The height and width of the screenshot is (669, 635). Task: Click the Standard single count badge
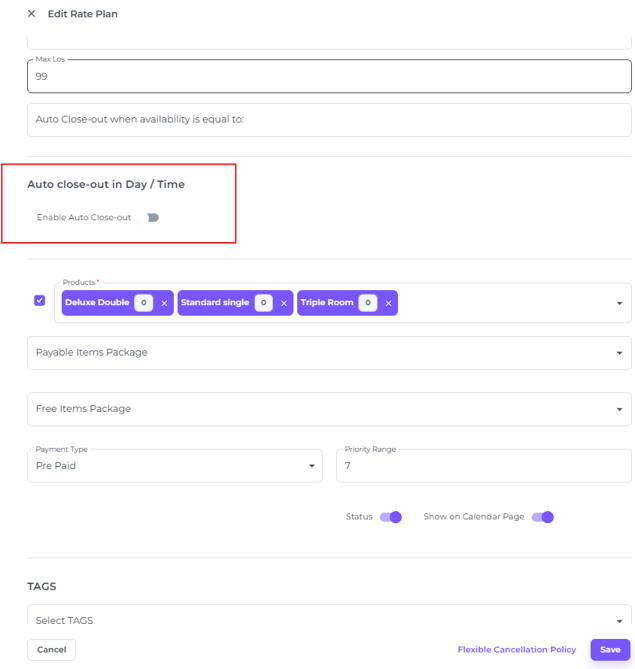coord(263,303)
